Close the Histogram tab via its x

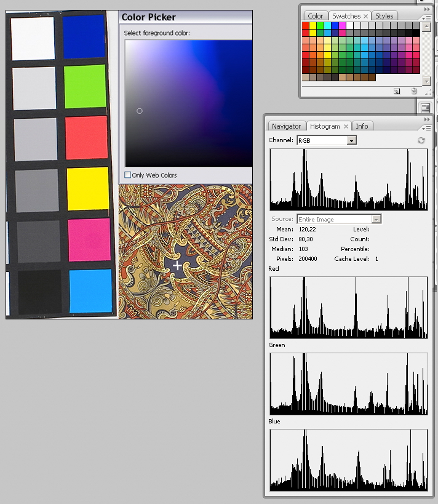pyautogui.click(x=346, y=126)
